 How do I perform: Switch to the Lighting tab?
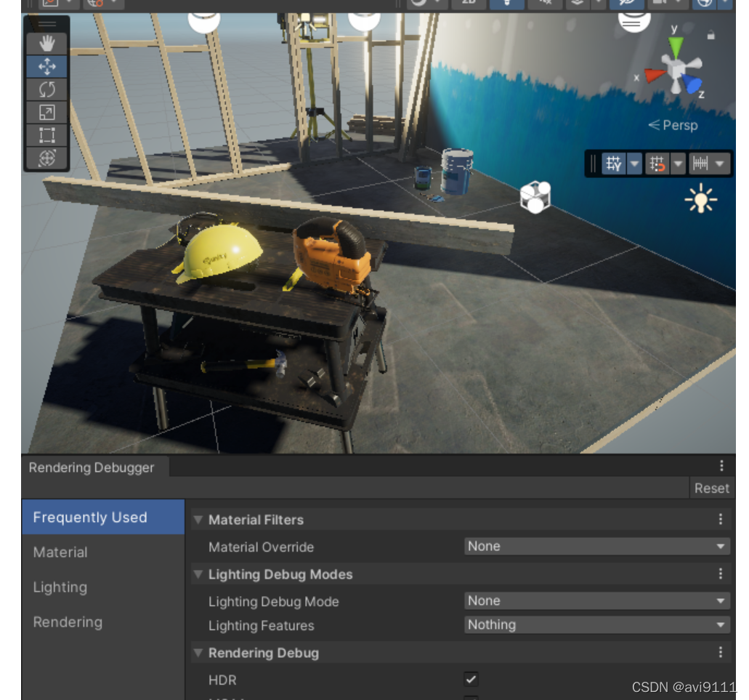tap(60, 587)
